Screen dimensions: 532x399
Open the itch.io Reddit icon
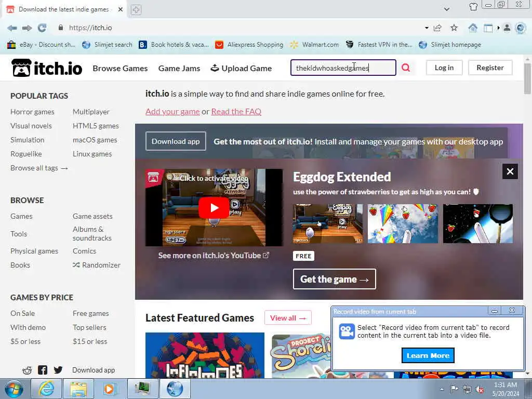pos(27,370)
